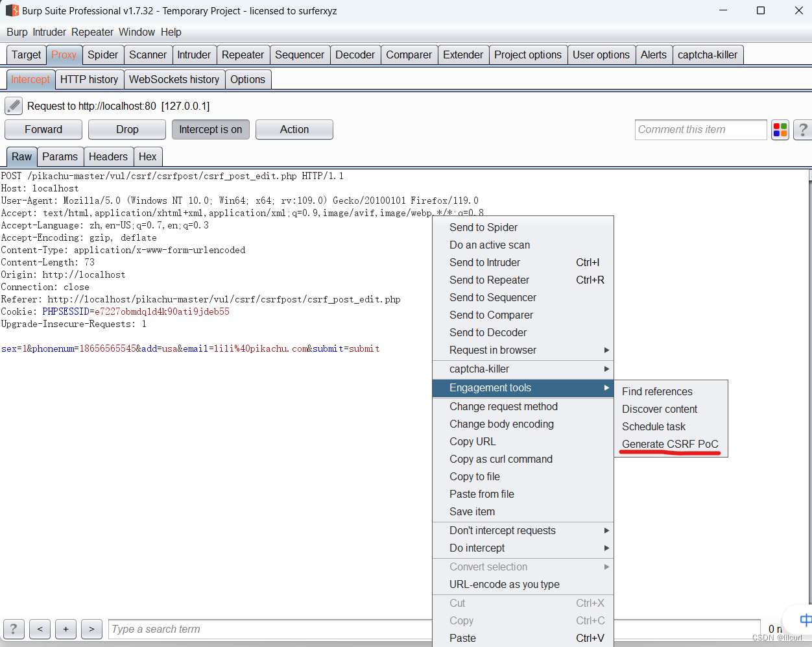Switch to the Comparer tab
Image resolution: width=812 pixels, height=647 pixels.
coord(409,55)
